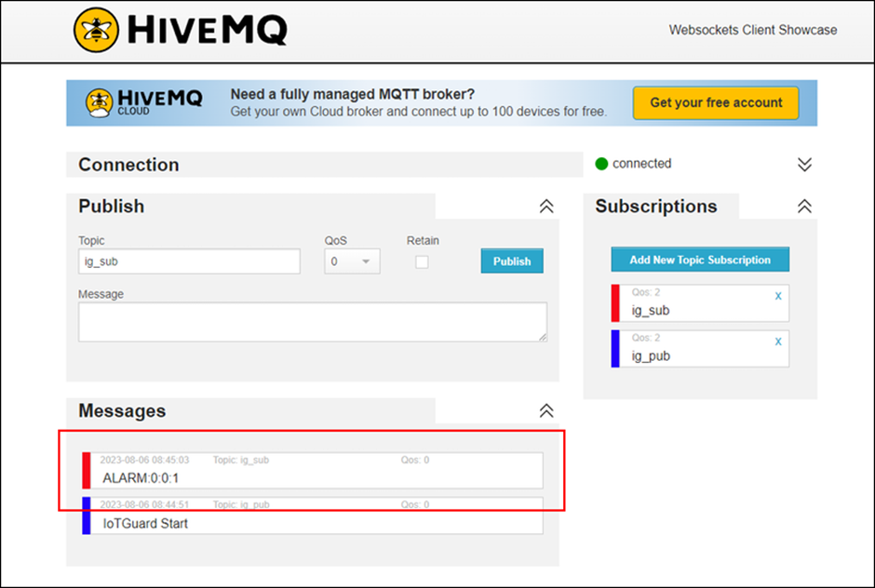The height and width of the screenshot is (588, 875).
Task: Focus the Topic input field
Action: [x=189, y=261]
